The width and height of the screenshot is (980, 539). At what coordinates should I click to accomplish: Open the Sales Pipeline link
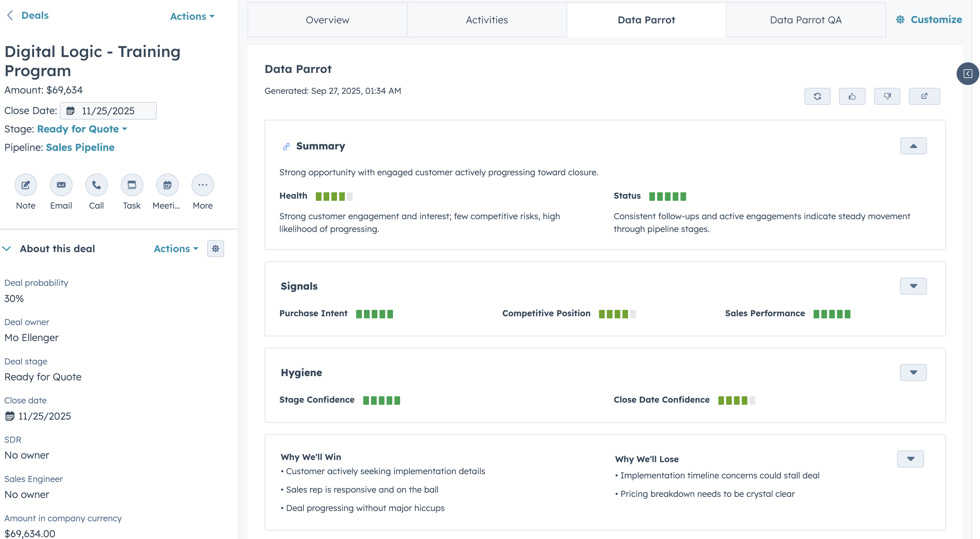80,147
